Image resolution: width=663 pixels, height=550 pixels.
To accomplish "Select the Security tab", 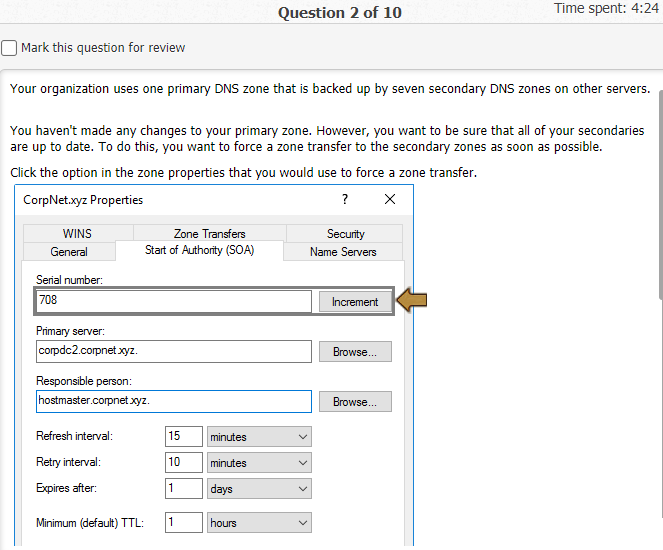I will [345, 234].
